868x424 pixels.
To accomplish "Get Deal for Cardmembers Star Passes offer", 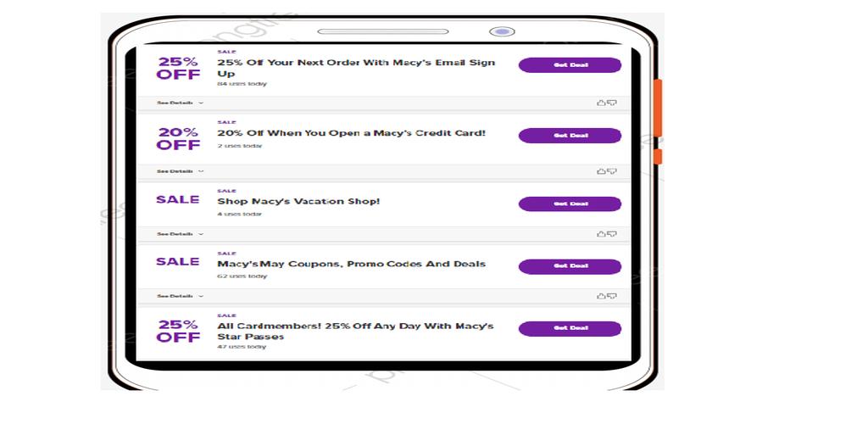I will [x=570, y=329].
